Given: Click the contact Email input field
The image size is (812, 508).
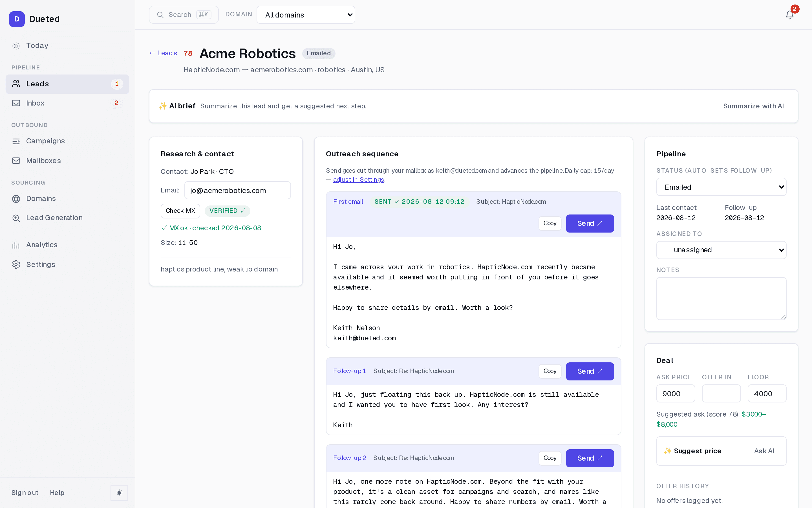Looking at the screenshot, I should pyautogui.click(x=237, y=190).
